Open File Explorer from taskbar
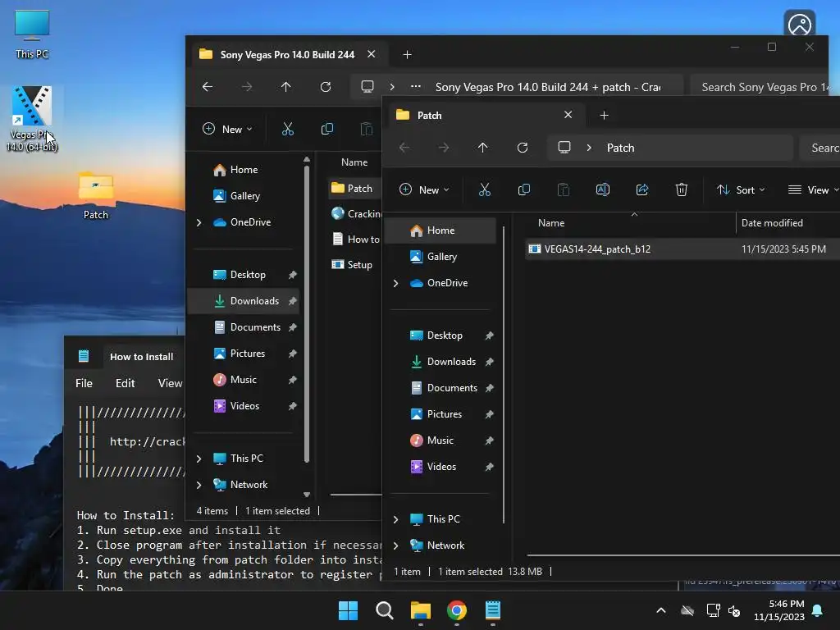 pyautogui.click(x=421, y=610)
